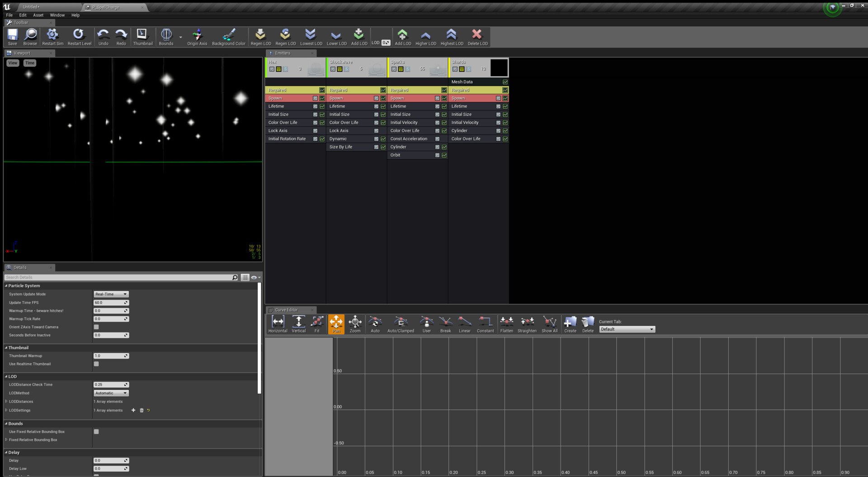Image resolution: width=868 pixels, height=477 pixels.
Task: Click the viewport View button
Action: click(x=13, y=63)
